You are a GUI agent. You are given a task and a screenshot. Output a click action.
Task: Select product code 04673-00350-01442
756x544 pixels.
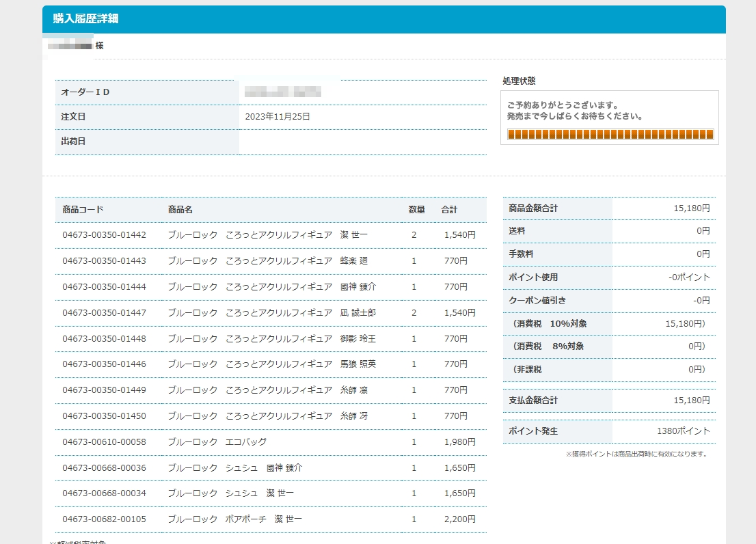pos(104,234)
